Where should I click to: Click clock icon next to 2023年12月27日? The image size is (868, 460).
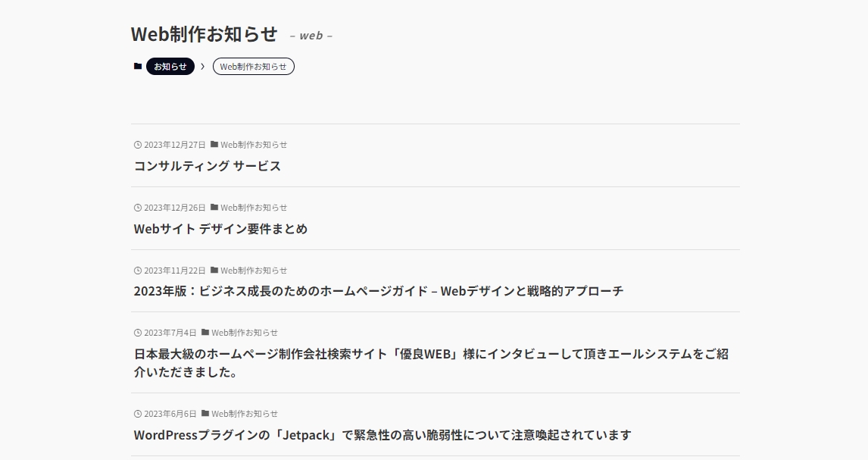click(138, 145)
